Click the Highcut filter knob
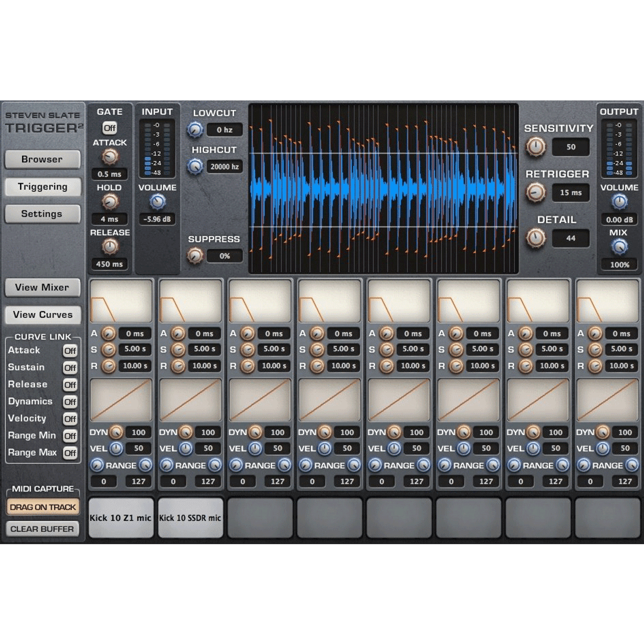Viewport: 644px width, 644px height. pos(195,166)
